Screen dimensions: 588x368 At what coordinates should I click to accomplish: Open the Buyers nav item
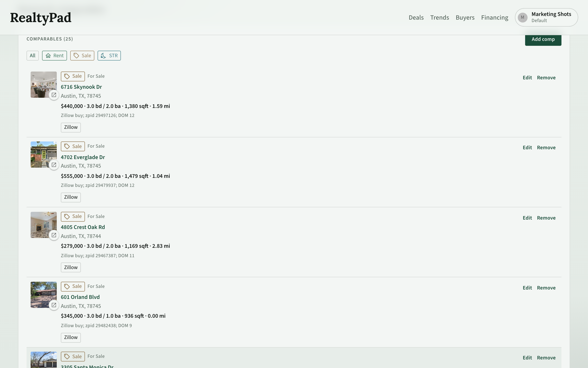(465, 18)
